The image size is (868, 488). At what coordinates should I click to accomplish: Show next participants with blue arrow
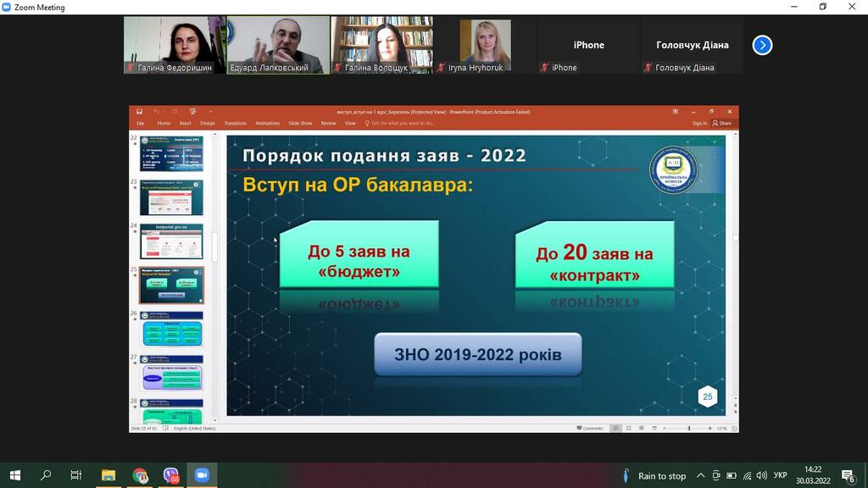(x=762, y=45)
